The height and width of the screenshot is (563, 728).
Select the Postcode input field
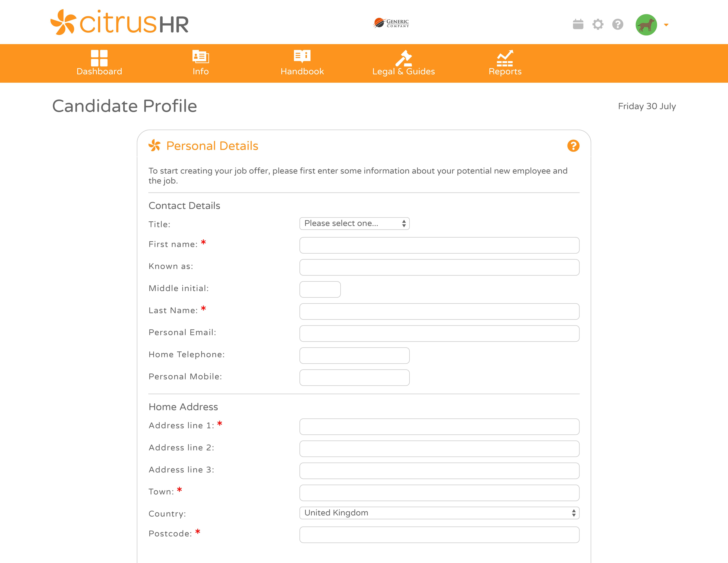point(439,535)
